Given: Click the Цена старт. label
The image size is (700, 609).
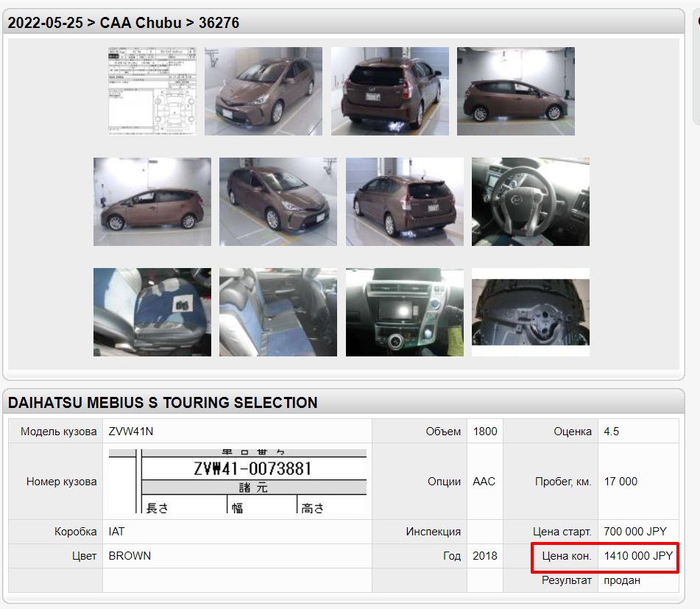Looking at the screenshot, I should 562,532.
